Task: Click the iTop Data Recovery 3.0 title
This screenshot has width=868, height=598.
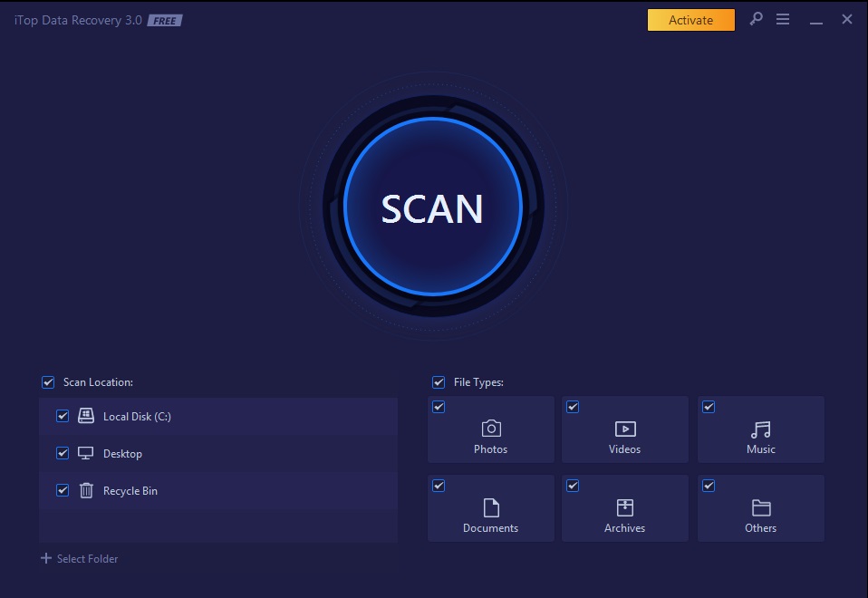Action: pyautogui.click(x=78, y=21)
